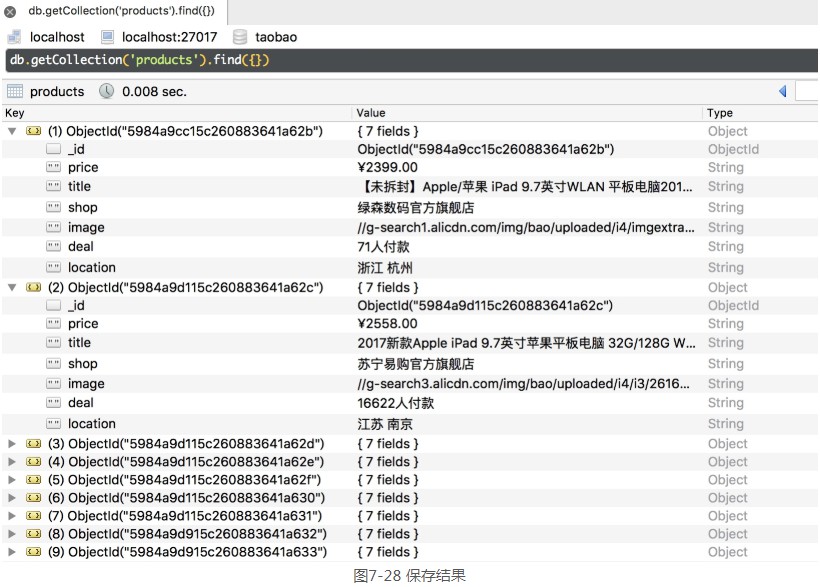Click string icon of first title field
This screenshot has width=820, height=587.
[x=53, y=186]
